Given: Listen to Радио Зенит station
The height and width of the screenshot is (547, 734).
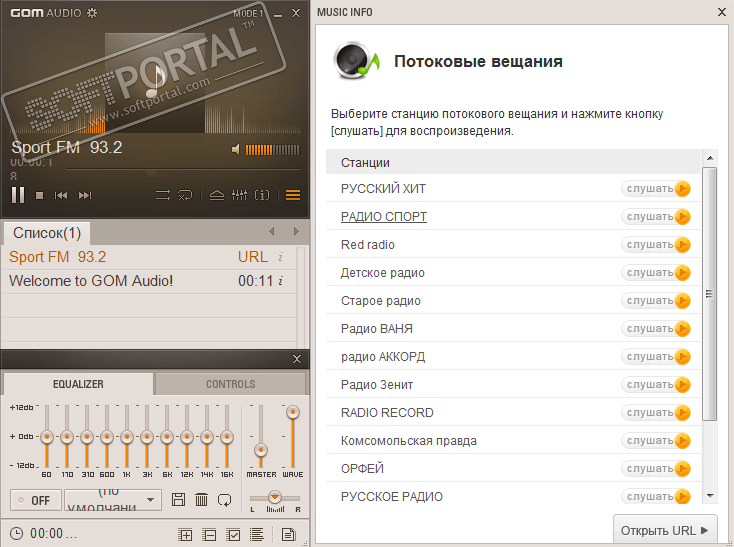Looking at the screenshot, I should (656, 385).
